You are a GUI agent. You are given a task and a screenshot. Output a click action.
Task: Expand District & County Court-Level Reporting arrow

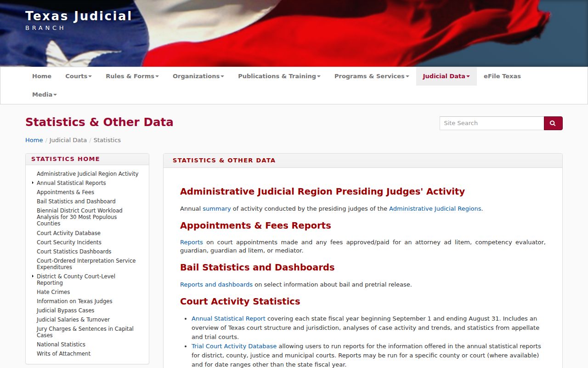click(33, 276)
